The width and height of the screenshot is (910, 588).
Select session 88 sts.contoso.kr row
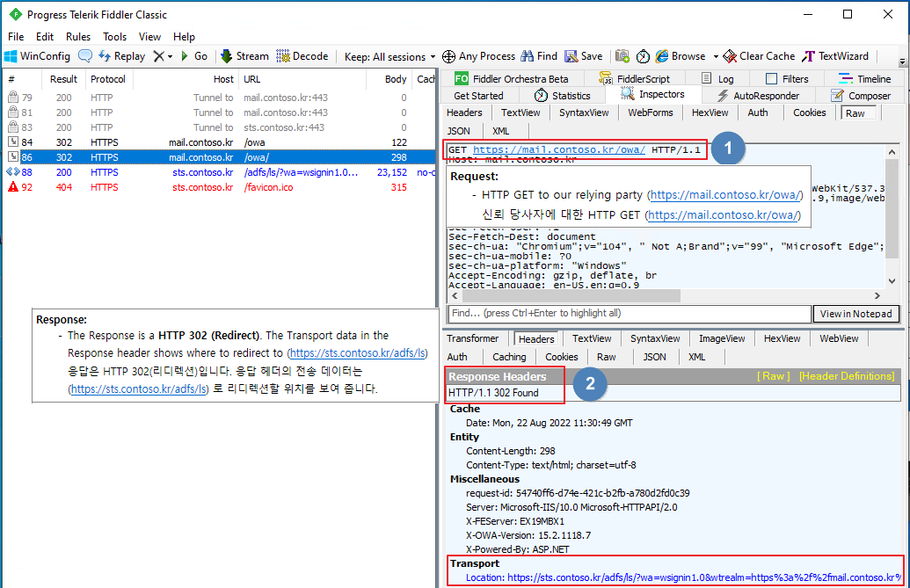tap(220, 172)
